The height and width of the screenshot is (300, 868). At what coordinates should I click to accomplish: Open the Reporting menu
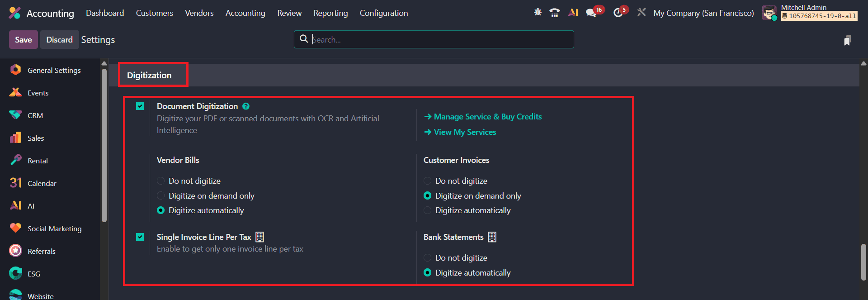[331, 13]
